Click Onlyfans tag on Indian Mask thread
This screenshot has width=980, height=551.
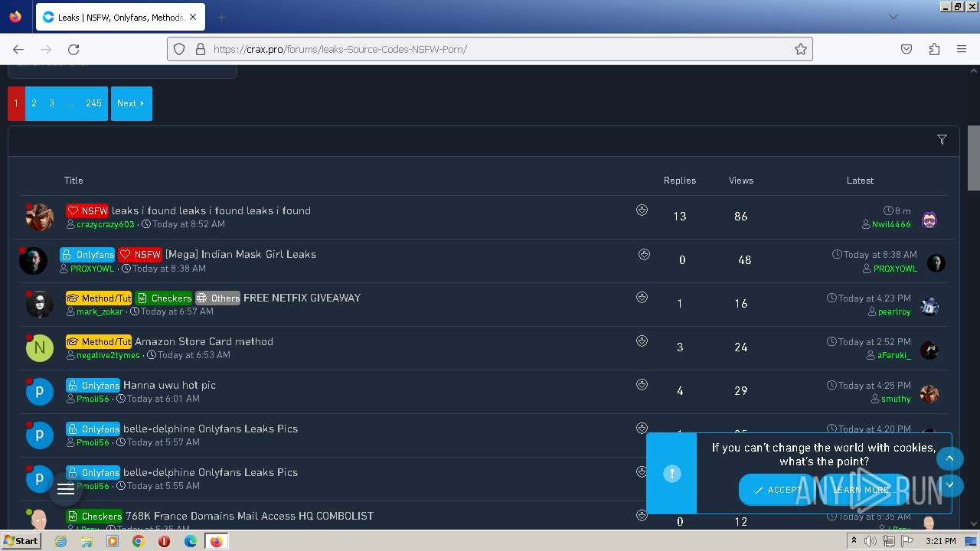click(x=87, y=254)
